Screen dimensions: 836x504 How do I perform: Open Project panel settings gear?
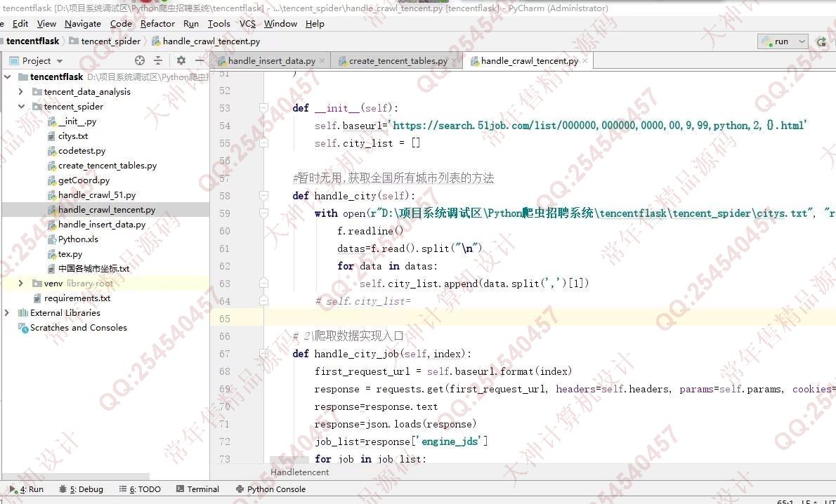pos(181,61)
